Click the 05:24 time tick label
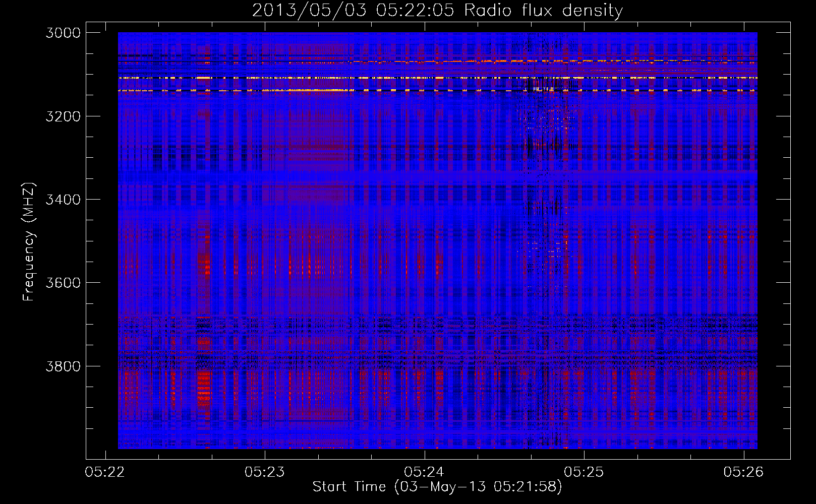The height and width of the screenshot is (504, 816). 424,472
